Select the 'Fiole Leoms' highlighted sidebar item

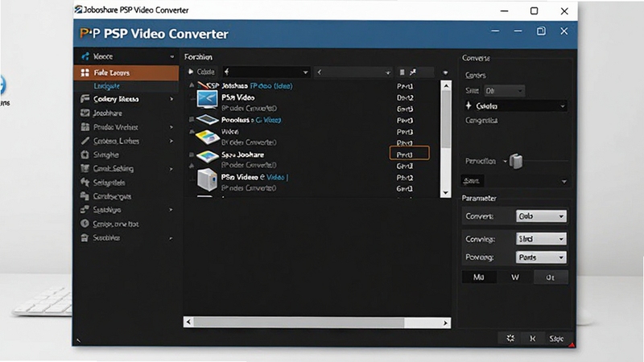(x=126, y=72)
